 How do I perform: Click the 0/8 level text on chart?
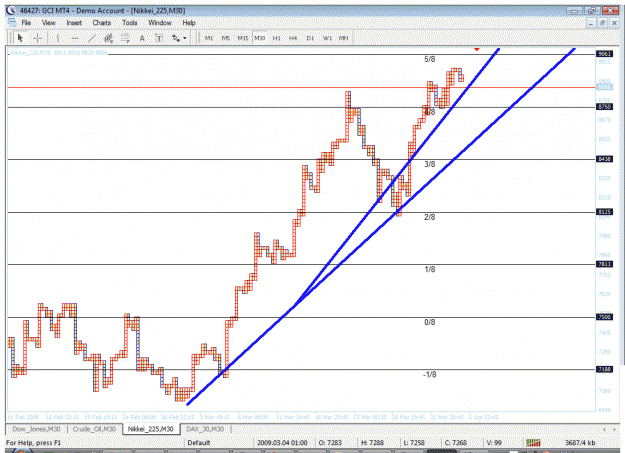[430, 322]
